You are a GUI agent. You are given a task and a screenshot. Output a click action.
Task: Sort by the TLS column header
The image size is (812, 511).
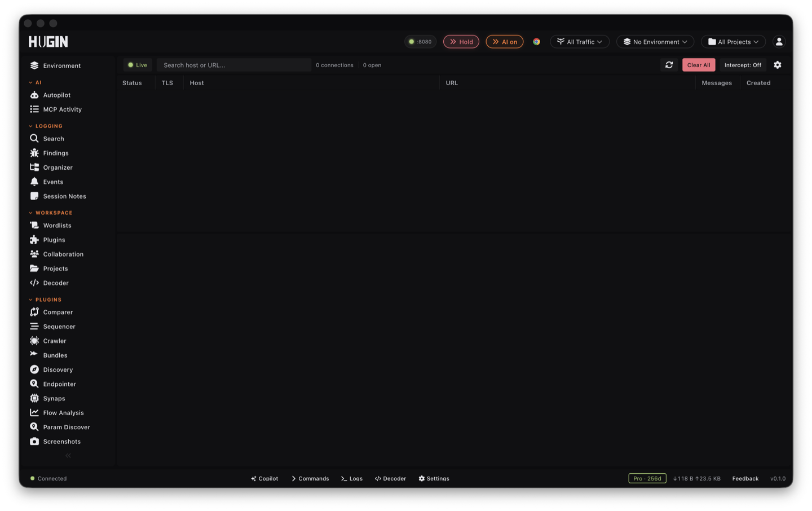pyautogui.click(x=167, y=83)
